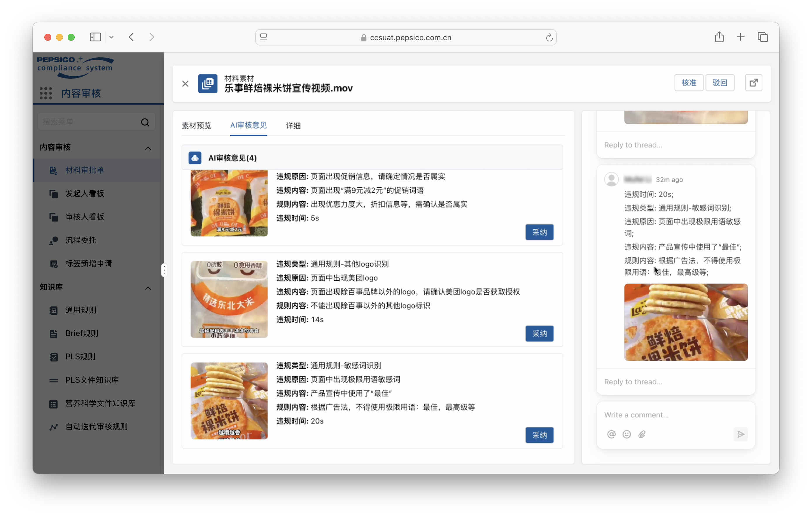Click the search magnifier icon in the menu search
The width and height of the screenshot is (812, 517).
(145, 122)
